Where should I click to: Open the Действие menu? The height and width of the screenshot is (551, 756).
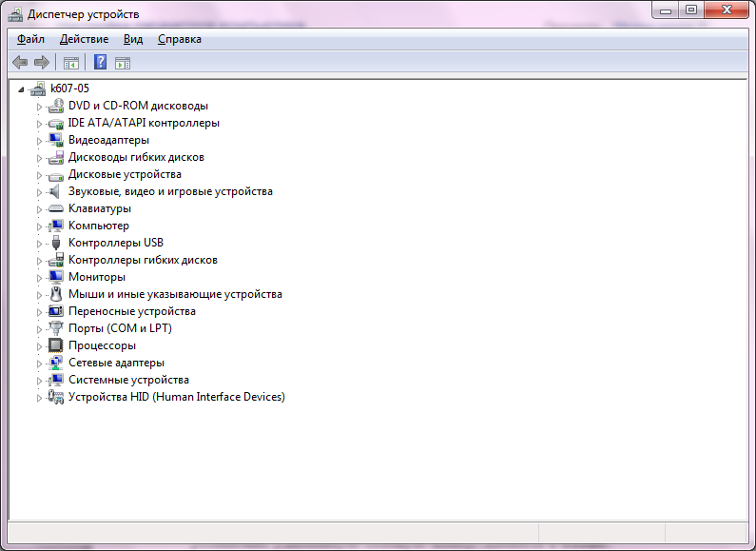tap(84, 39)
